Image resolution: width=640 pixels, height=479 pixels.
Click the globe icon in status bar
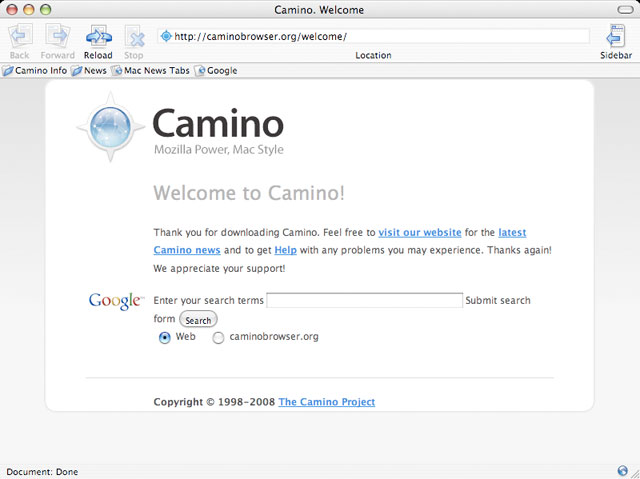[622, 470]
